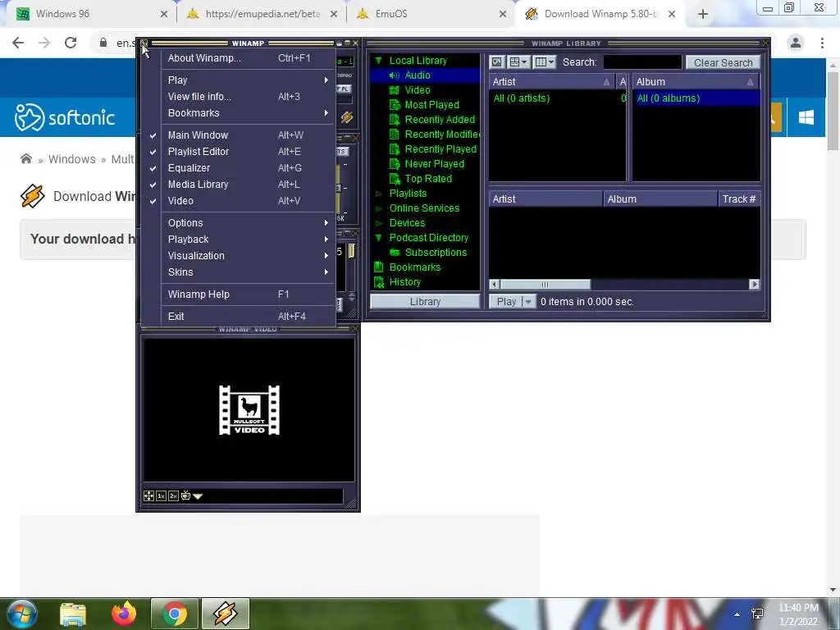Image resolution: width=840 pixels, height=630 pixels.
Task: Open the video misc options arrow
Action: 198,496
